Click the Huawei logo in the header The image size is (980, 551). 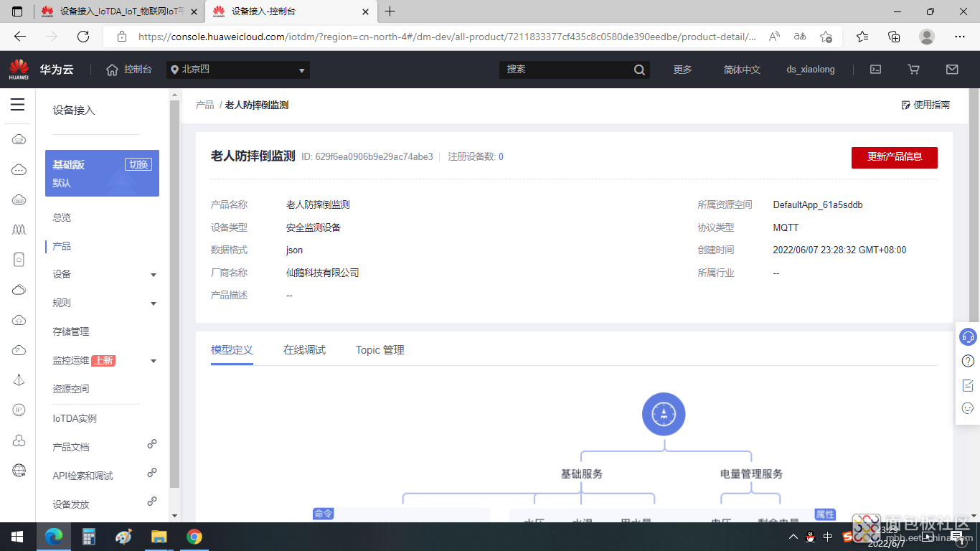(x=19, y=70)
